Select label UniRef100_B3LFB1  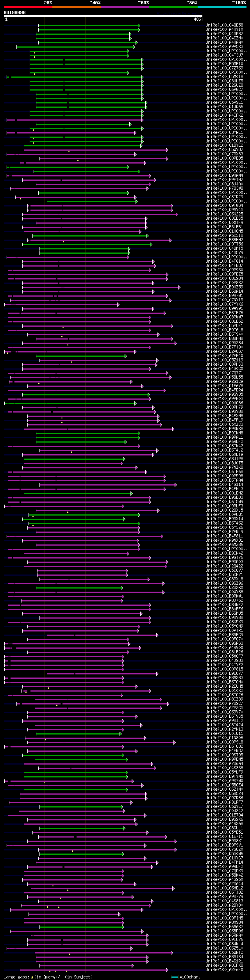(224, 227)
